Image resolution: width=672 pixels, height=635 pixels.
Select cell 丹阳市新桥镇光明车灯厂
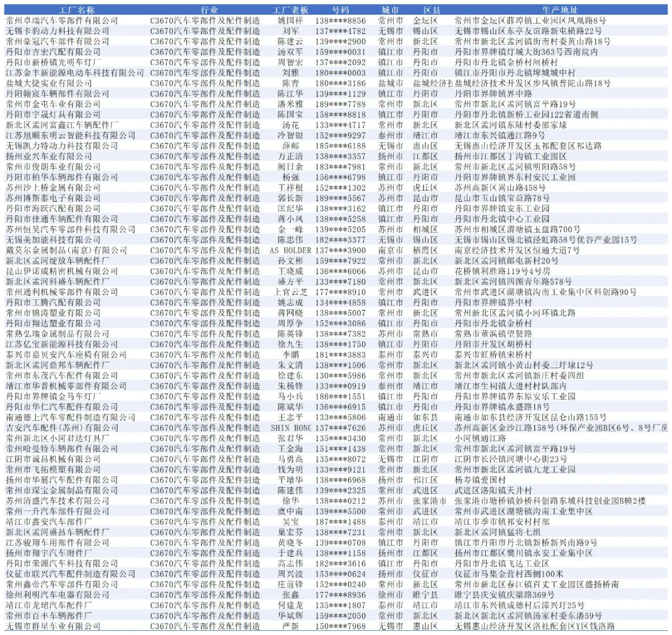(x=53, y=62)
